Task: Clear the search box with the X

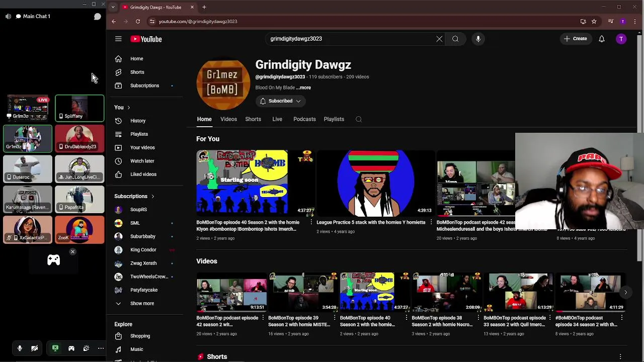Action: click(439, 39)
